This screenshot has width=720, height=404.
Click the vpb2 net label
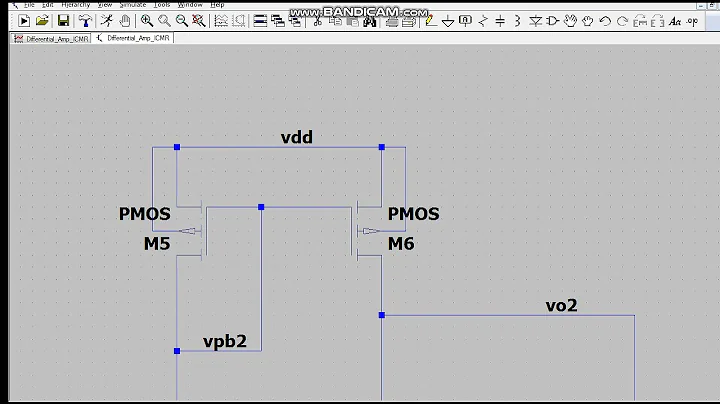[x=225, y=341]
